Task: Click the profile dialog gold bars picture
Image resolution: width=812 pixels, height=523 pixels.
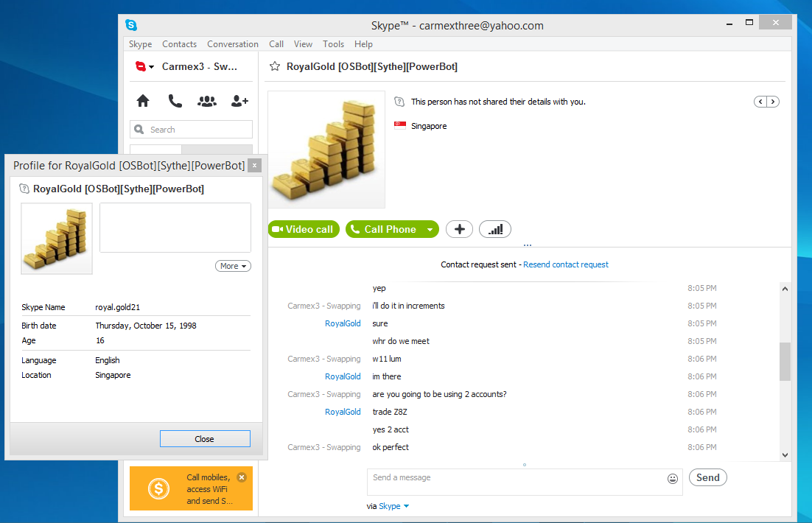Action: pyautogui.click(x=57, y=239)
